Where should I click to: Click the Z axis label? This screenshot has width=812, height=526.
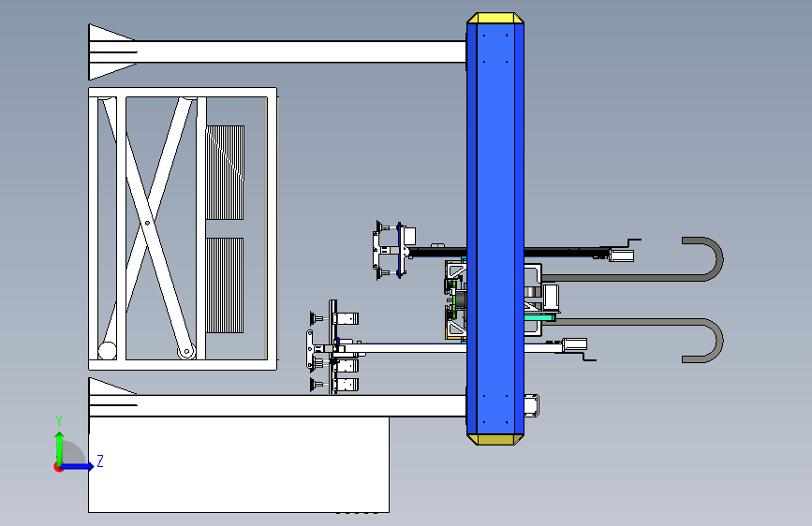click(x=100, y=460)
